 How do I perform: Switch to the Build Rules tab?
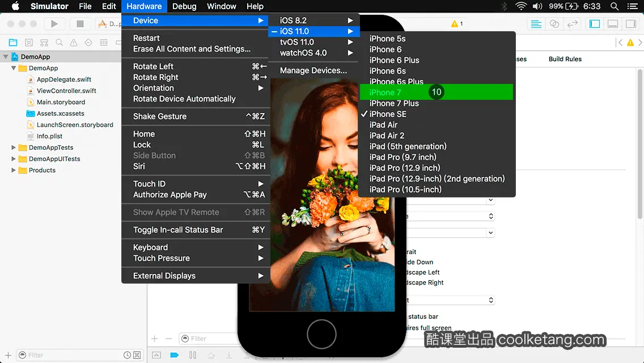[x=565, y=59]
